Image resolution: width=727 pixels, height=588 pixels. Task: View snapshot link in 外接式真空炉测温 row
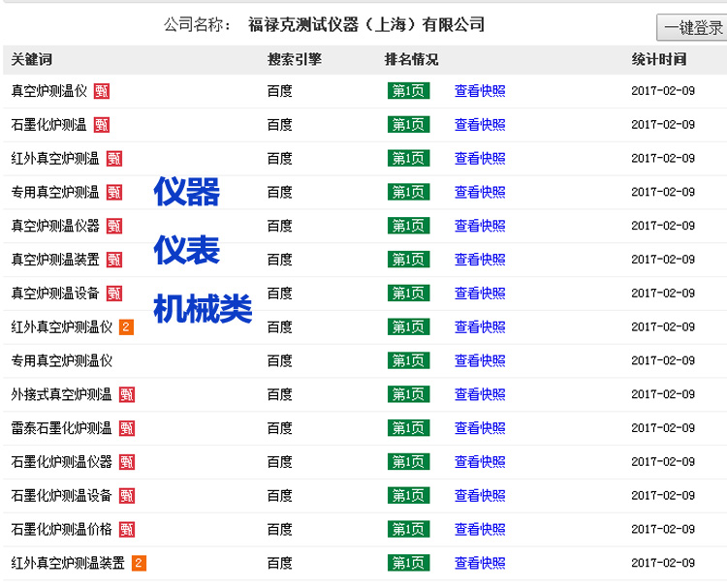tap(480, 394)
